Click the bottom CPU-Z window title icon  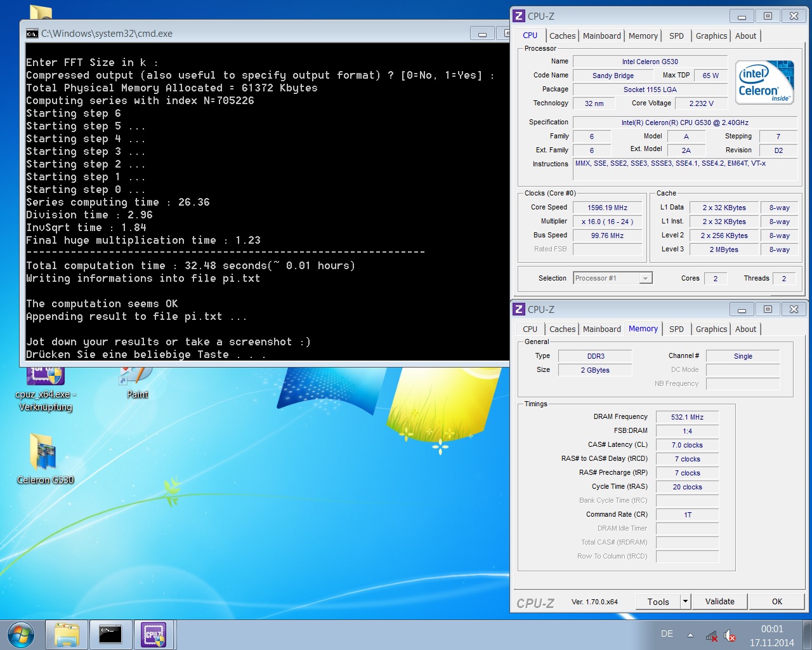(x=519, y=309)
